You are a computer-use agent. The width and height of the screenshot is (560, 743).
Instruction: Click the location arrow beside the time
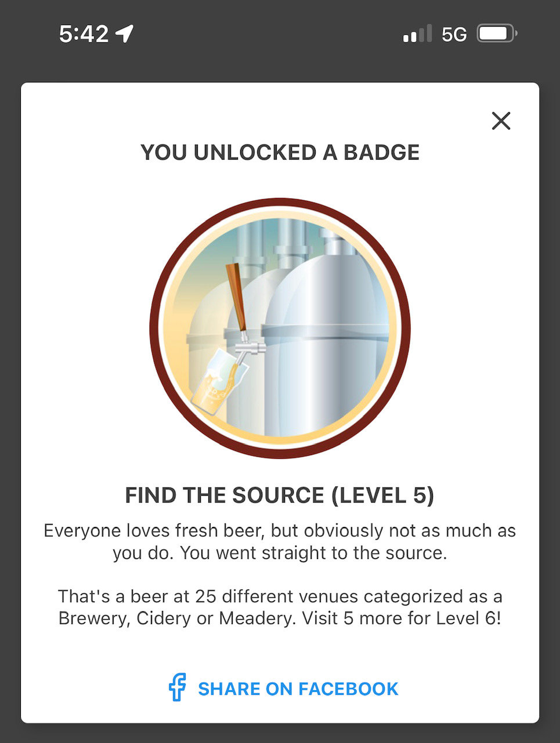[x=125, y=34]
